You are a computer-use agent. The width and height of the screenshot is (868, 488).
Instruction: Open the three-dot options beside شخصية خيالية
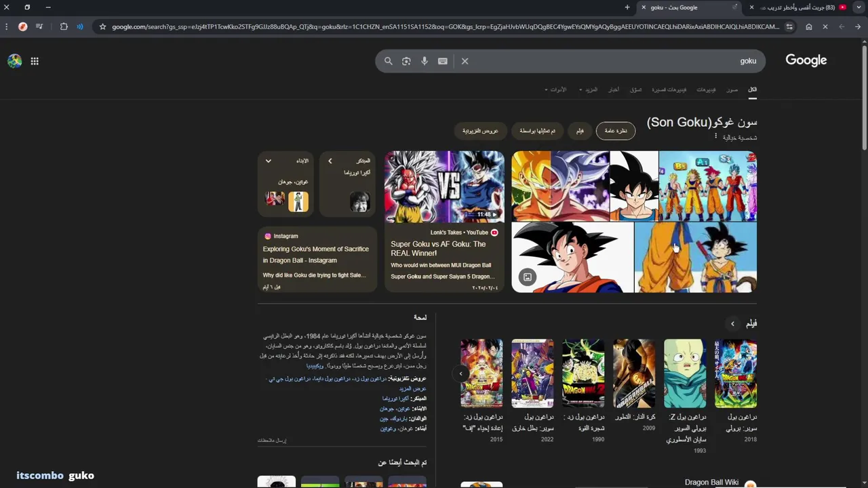click(715, 136)
